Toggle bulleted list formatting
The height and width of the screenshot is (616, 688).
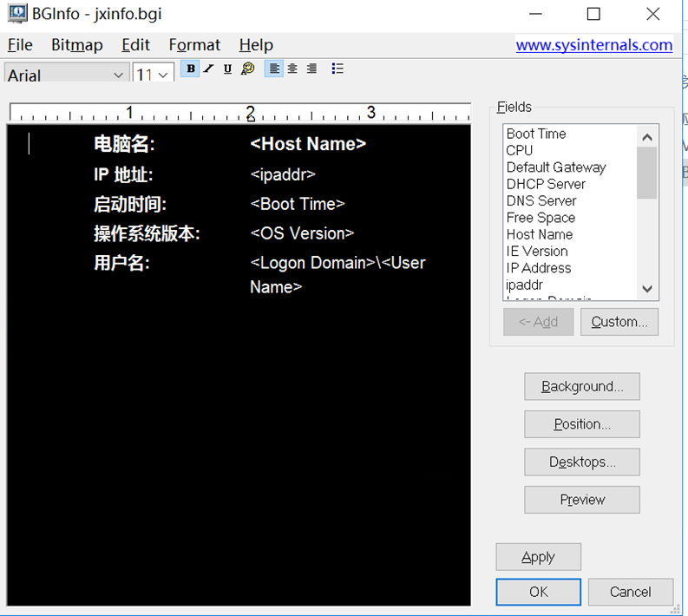(x=337, y=69)
